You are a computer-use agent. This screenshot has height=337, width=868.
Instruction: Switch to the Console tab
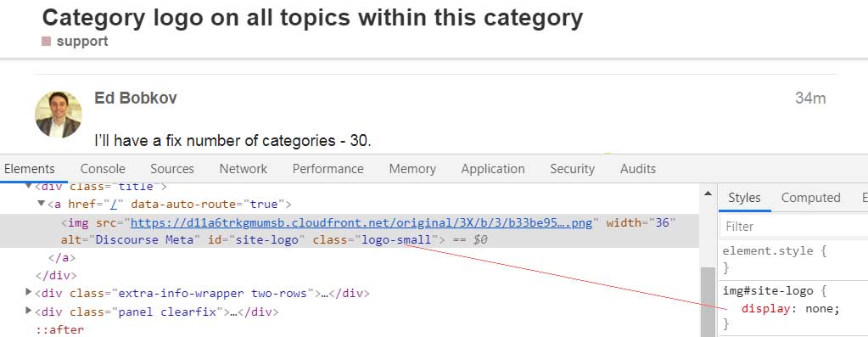click(103, 169)
